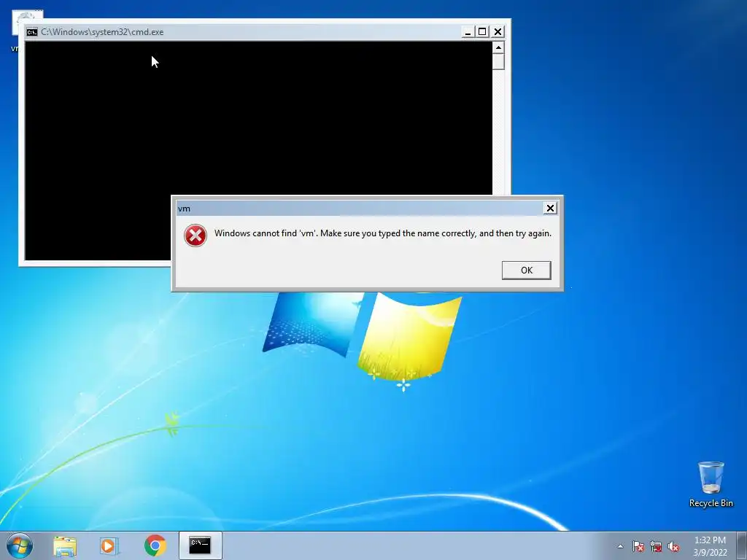Click the red error icon in dialog
The width and height of the screenshot is (747, 560).
tap(196, 236)
